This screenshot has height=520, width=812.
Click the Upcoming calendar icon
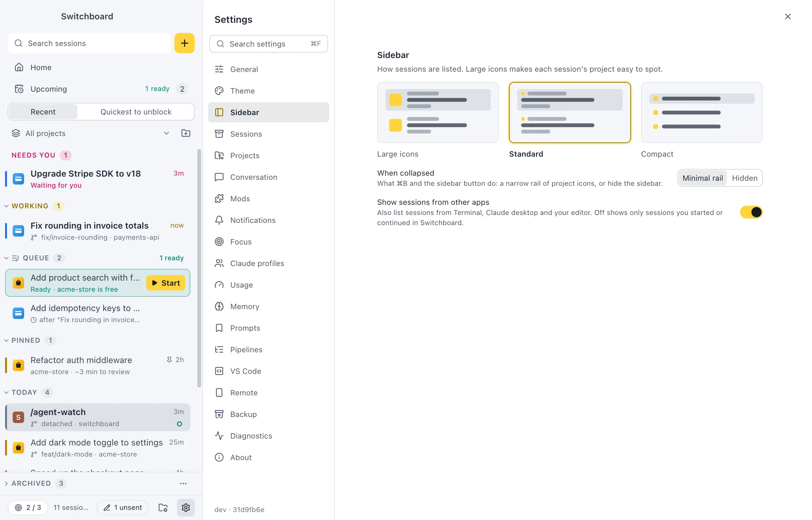pos(19,89)
